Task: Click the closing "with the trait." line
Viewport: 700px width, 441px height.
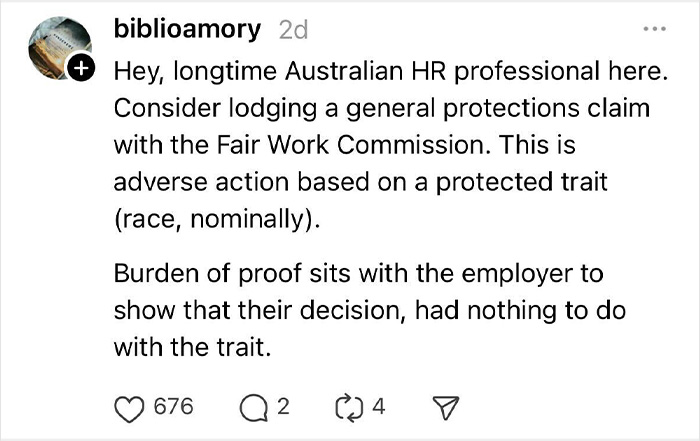Action: [x=192, y=347]
